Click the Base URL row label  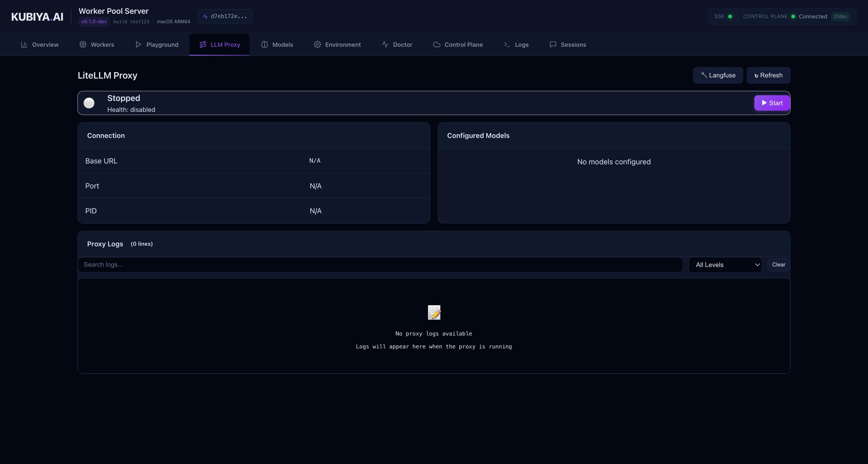pyautogui.click(x=101, y=161)
